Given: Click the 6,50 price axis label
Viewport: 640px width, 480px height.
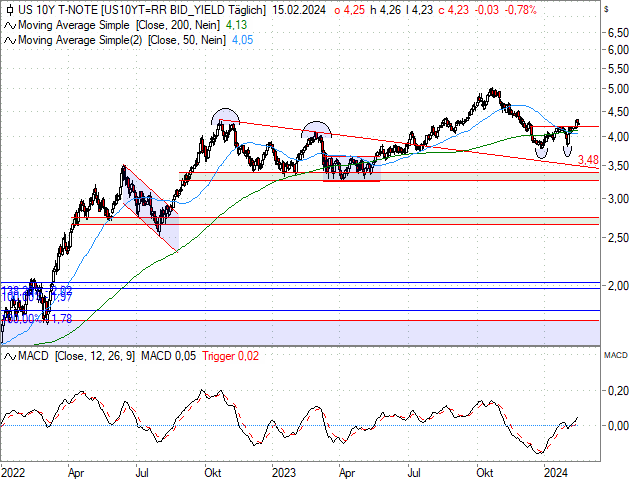Looking at the screenshot, I should 618,33.
